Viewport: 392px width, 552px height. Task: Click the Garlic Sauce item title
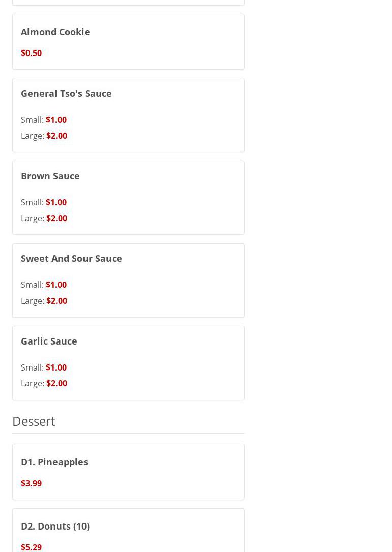(x=49, y=341)
